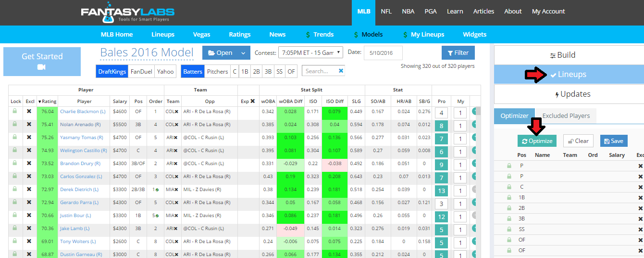Open the Bales 2016 Model name dropdown
Image resolution: width=644 pixels, height=258 pixels.
pos(147,52)
